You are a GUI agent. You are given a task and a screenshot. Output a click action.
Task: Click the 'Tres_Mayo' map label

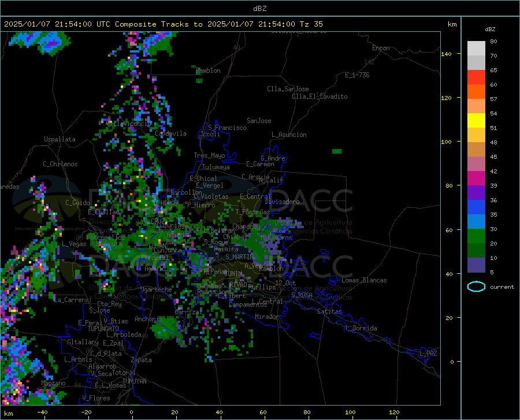(209, 155)
